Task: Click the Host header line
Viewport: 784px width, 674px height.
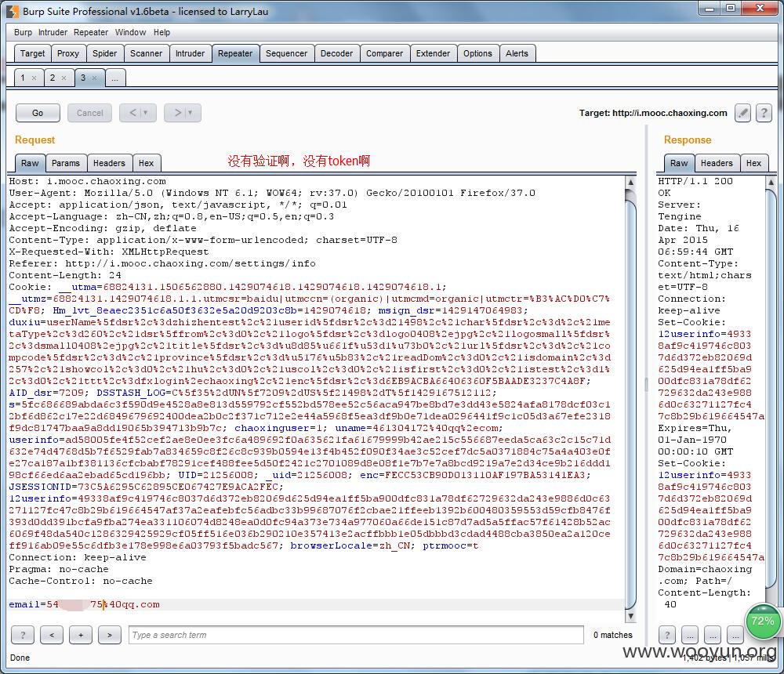Action: point(87,181)
